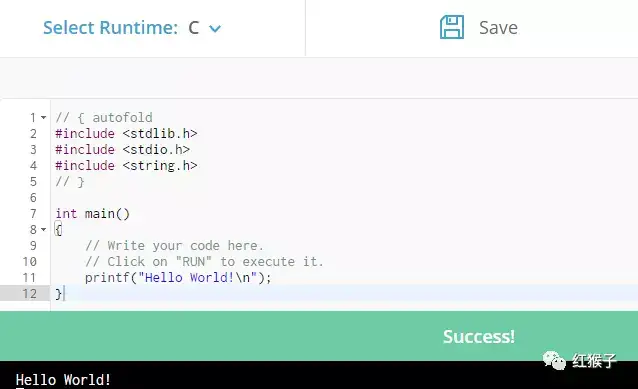Click the Select Runtime label
The width and height of the screenshot is (638, 389).
pyautogui.click(x=110, y=28)
